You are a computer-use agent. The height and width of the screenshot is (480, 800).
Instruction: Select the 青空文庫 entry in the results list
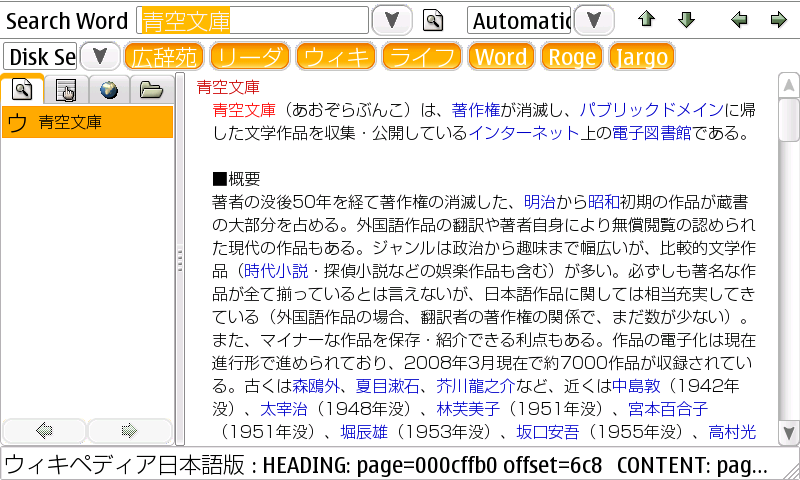click(x=70, y=123)
